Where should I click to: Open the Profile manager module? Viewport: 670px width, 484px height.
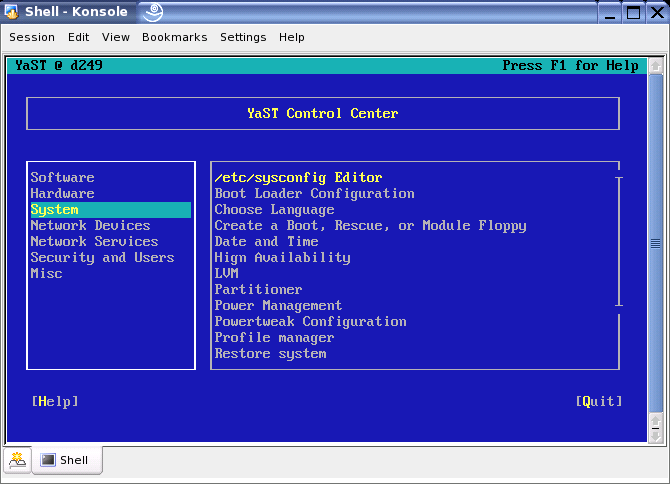(274, 337)
